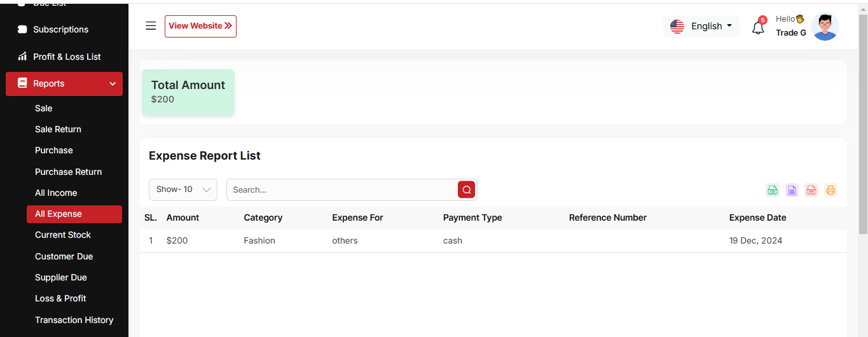Click the red search magnifier button
This screenshot has height=337, width=868.
467,189
